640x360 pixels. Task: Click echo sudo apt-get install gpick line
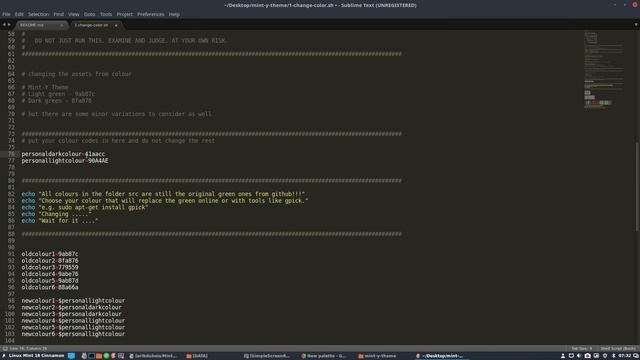click(x=85, y=207)
